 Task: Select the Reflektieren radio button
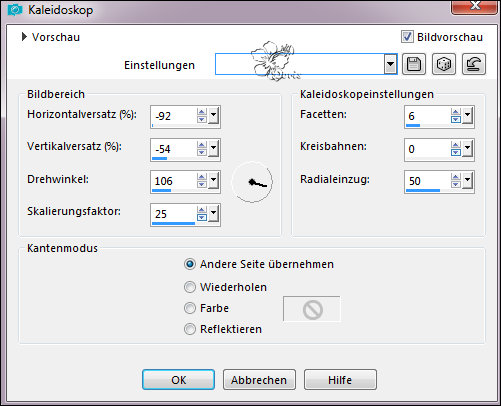[x=190, y=329]
